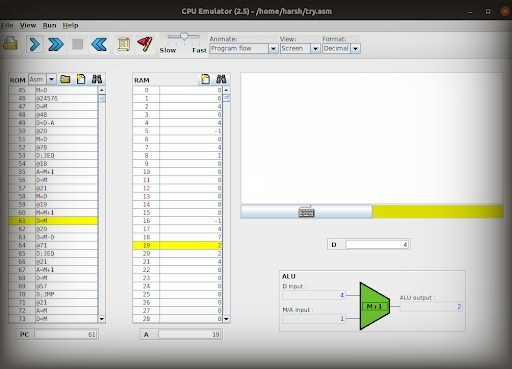512x369 pixels.
Task: Click the white screen display area
Action: 372,138
